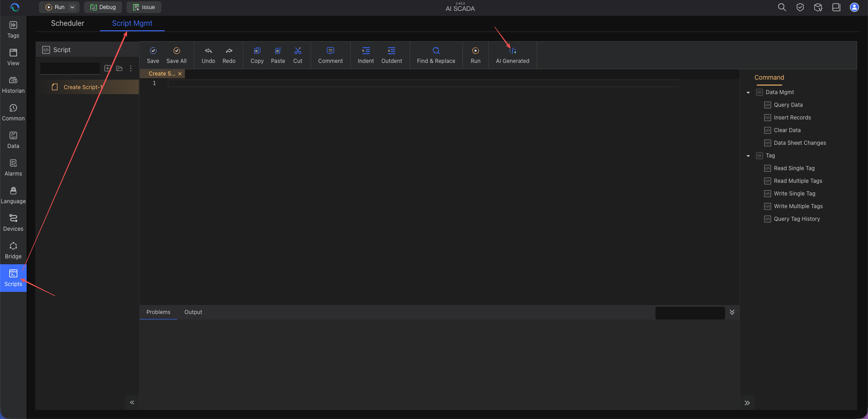Select the Read Single Tag command
The width and height of the screenshot is (868, 419).
(794, 168)
